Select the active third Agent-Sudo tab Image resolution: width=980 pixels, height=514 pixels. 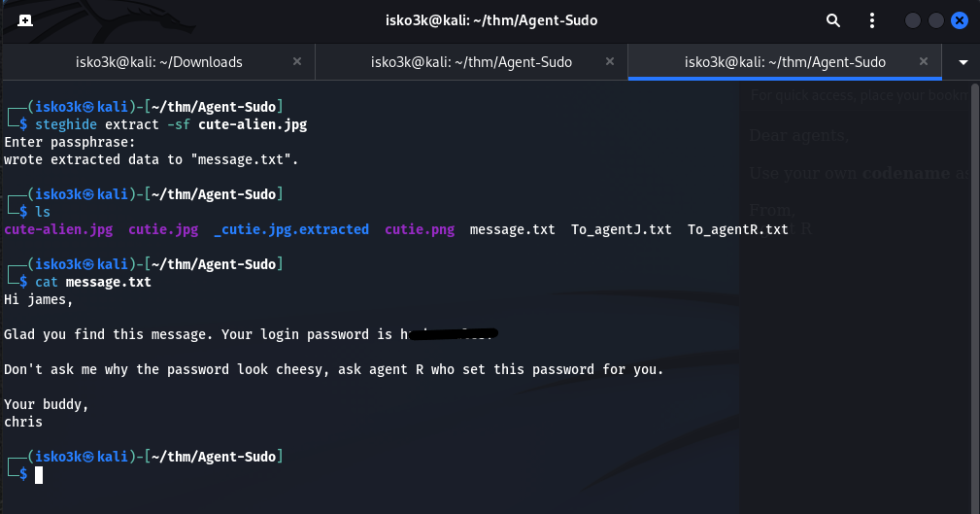click(x=785, y=62)
